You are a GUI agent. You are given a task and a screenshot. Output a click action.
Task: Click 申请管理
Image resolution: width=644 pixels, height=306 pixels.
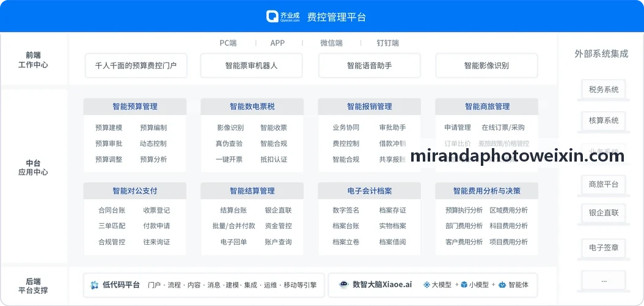tap(458, 128)
